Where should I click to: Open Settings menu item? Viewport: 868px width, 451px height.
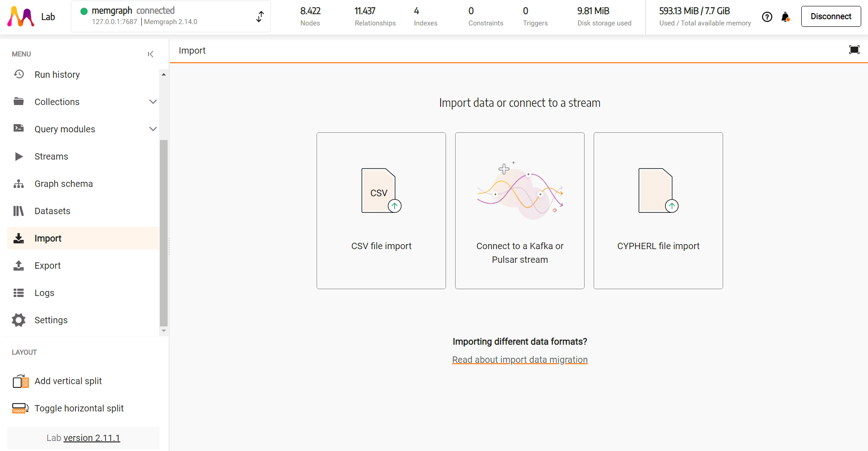[x=83, y=320]
